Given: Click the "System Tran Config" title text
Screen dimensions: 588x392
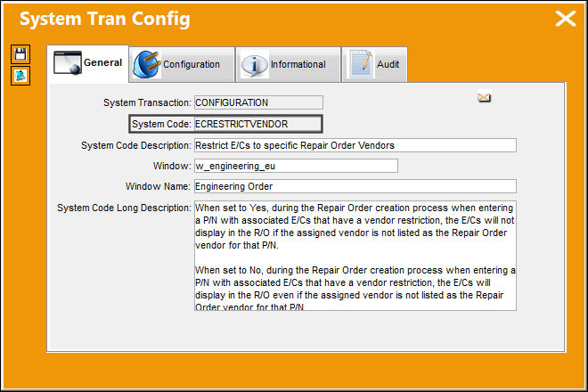Looking at the screenshot, I should coord(105,19).
